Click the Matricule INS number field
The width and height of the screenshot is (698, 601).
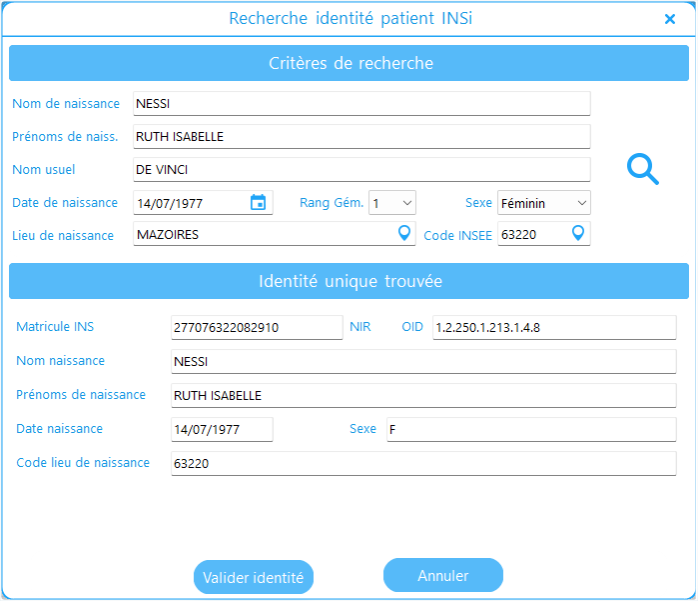pyautogui.click(x=256, y=328)
